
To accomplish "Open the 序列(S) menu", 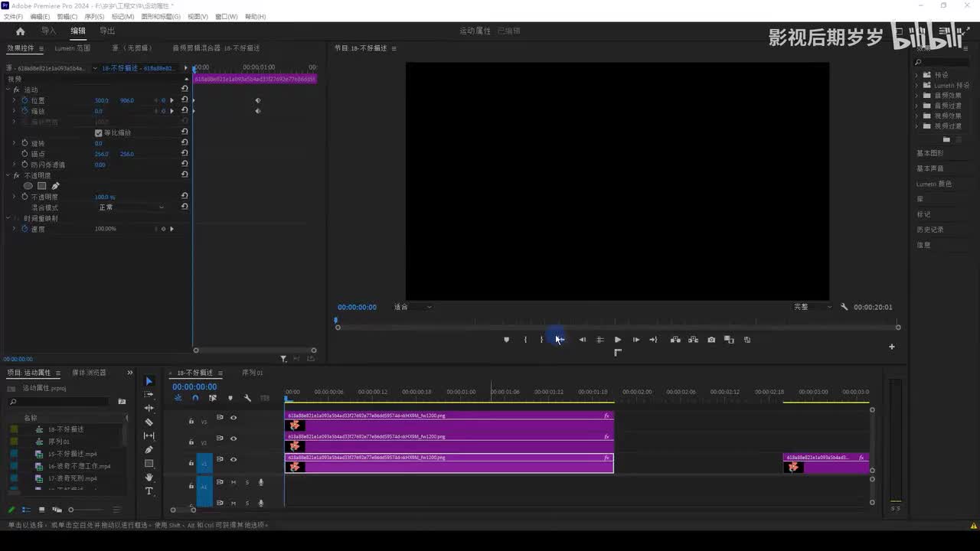I will (x=94, y=16).
